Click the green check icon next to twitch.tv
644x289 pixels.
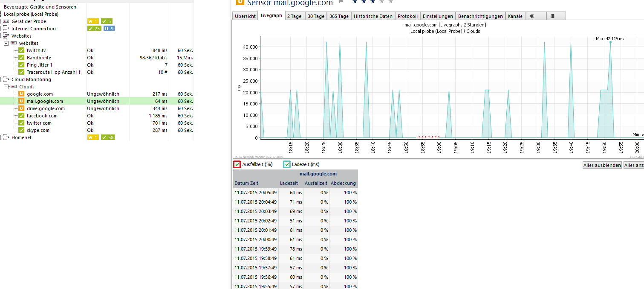[x=21, y=50]
